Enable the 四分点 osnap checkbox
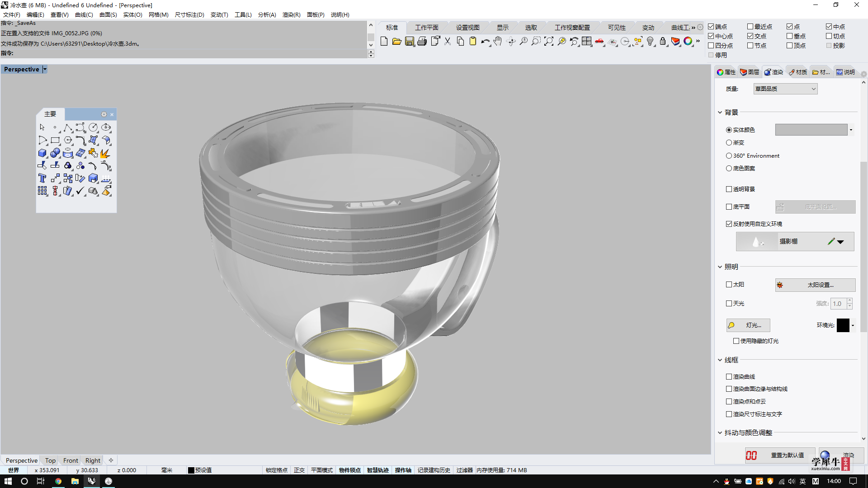The width and height of the screenshot is (868, 488). click(711, 46)
